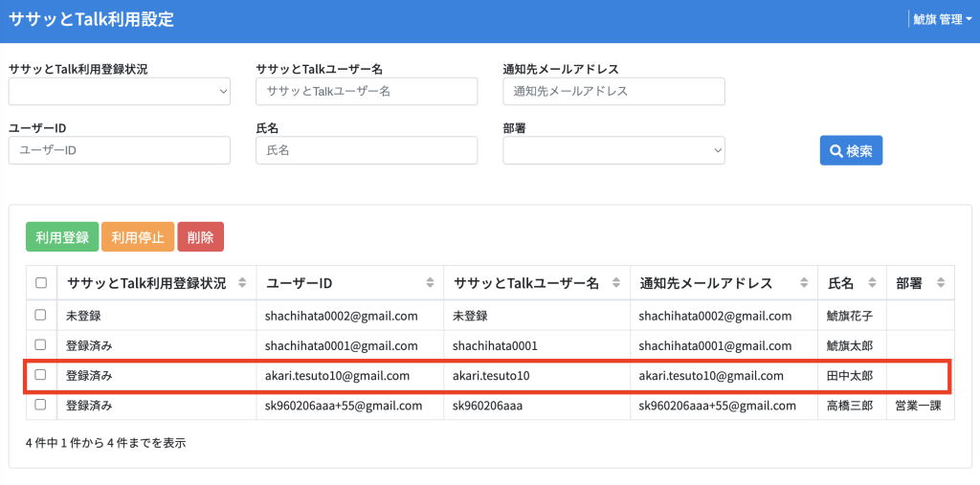The width and height of the screenshot is (980, 485).
Task: Click the 未登録 status of 鯱旗花子
Action: click(x=83, y=316)
